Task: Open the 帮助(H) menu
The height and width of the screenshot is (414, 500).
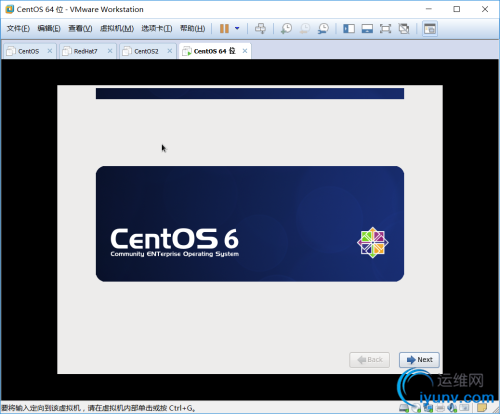Action: tap(193, 29)
